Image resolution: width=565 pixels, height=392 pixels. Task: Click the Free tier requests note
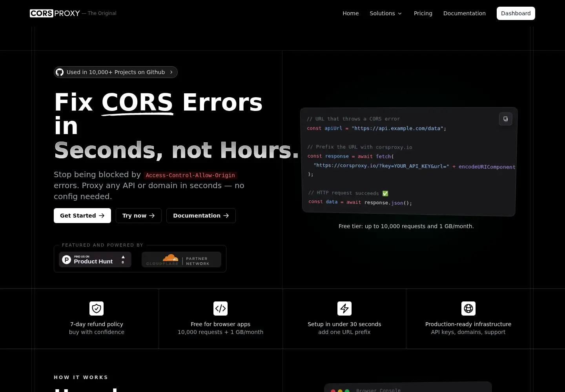tap(406, 226)
